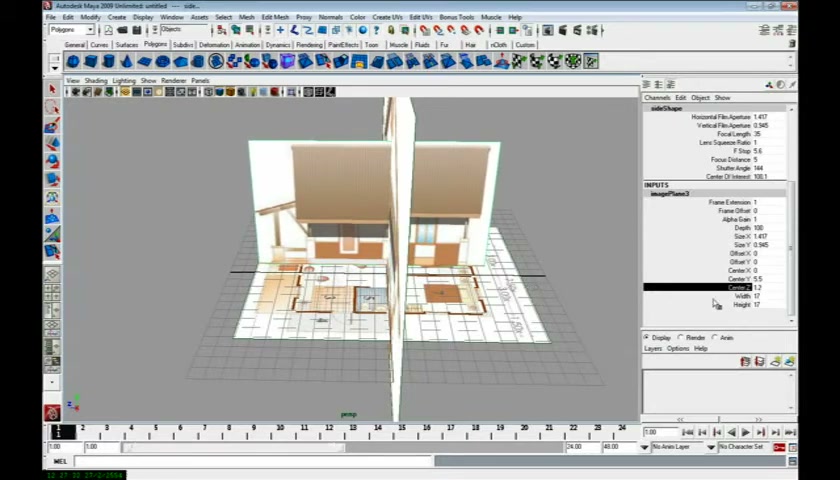Create a polygon cube from the shelf
The width and height of the screenshot is (840, 480).
[91, 62]
